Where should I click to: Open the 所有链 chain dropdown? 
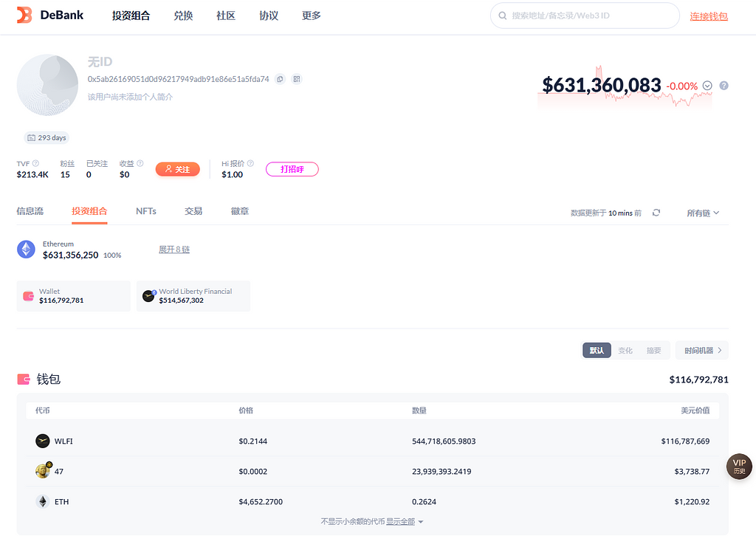[x=703, y=213]
